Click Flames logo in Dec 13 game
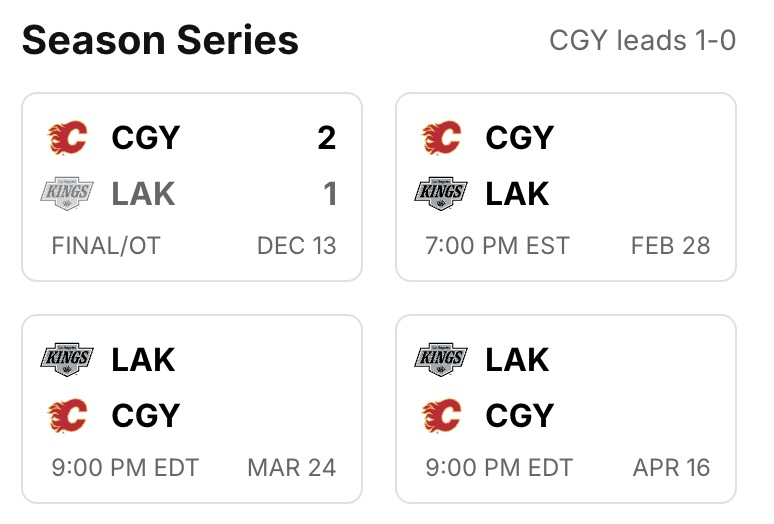Viewport: 774px width, 524px height. pos(67,137)
